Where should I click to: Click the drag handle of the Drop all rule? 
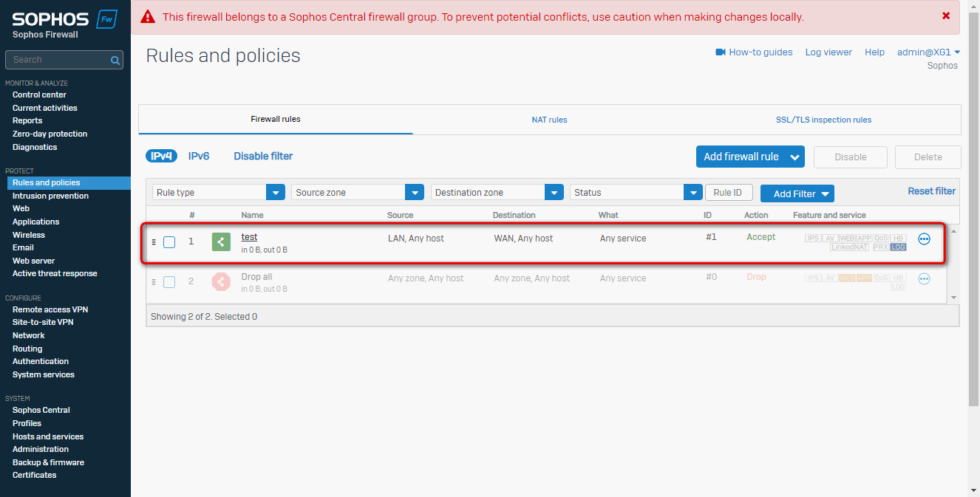[154, 282]
